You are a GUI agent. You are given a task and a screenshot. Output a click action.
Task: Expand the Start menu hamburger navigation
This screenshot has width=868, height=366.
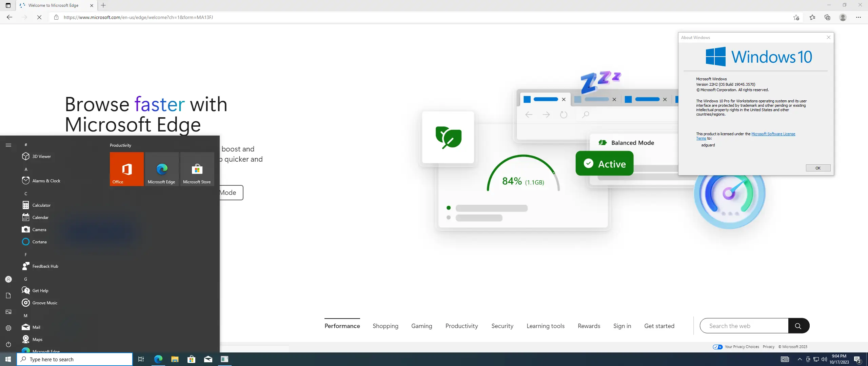click(x=8, y=145)
